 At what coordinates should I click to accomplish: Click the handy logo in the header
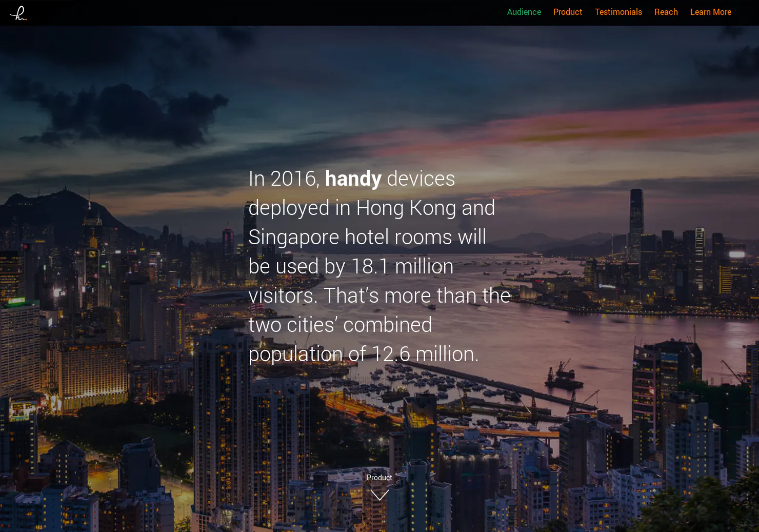(x=18, y=13)
